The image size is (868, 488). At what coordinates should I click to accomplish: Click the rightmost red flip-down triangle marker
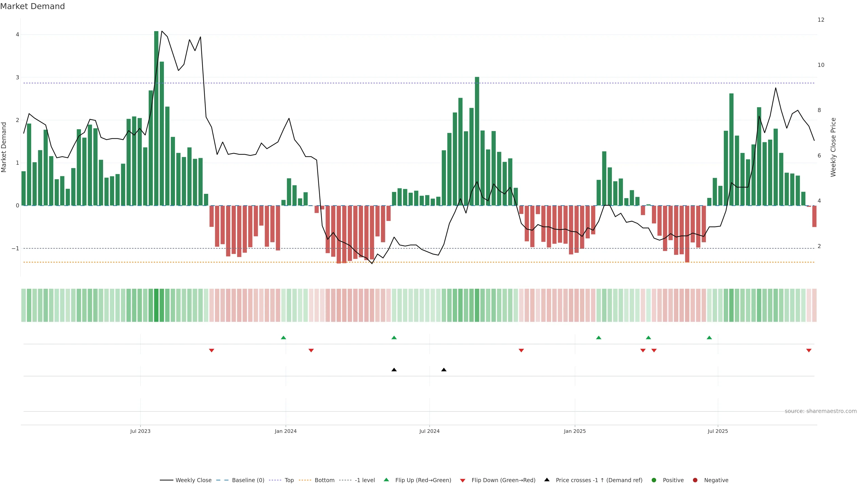809,351
